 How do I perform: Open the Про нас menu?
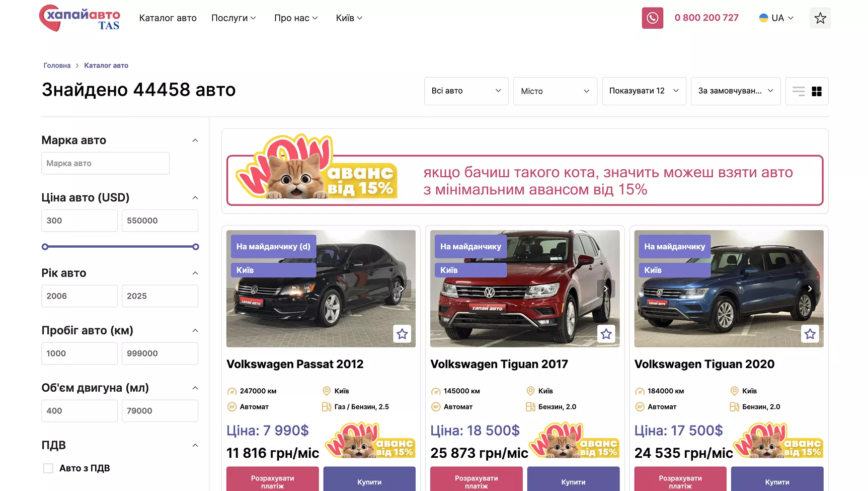point(295,18)
